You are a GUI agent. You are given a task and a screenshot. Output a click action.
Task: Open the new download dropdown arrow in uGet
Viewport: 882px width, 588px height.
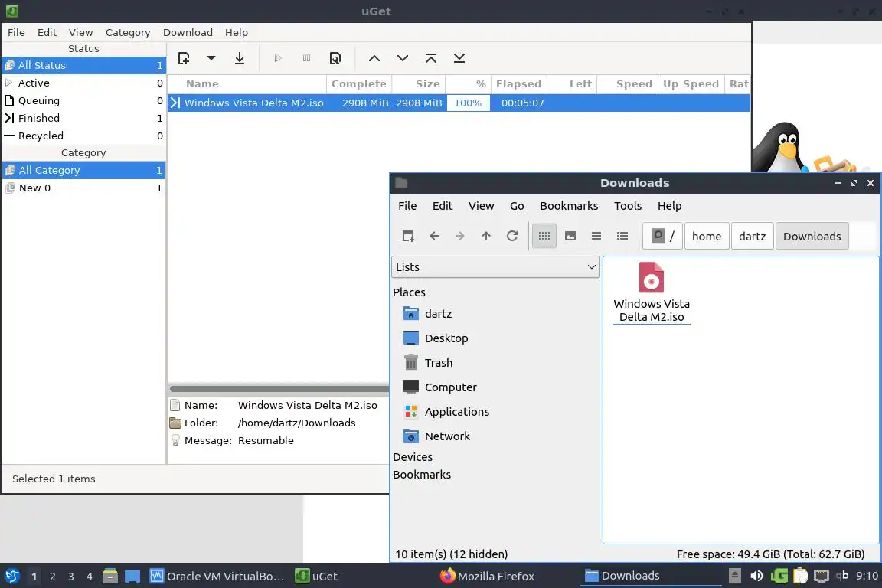(211, 58)
